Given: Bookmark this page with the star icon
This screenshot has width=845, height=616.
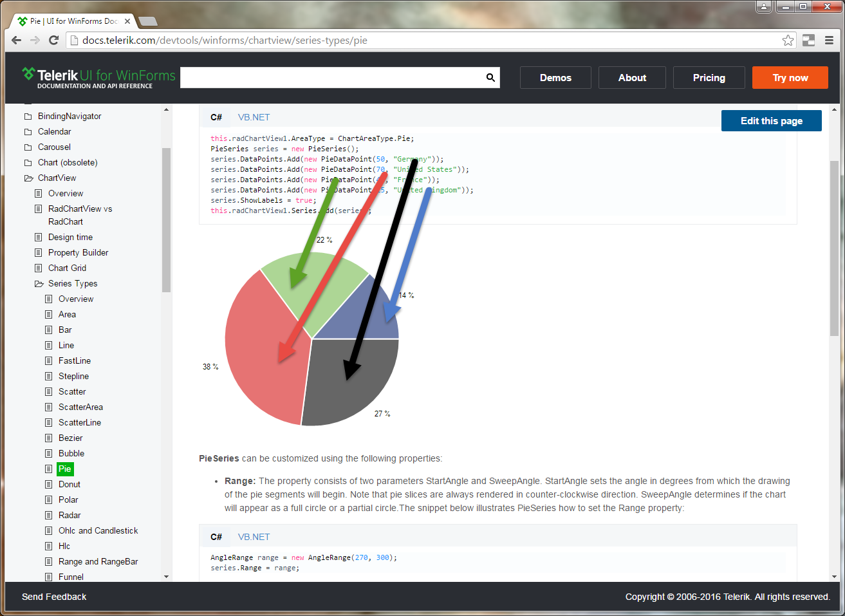Looking at the screenshot, I should (788, 41).
